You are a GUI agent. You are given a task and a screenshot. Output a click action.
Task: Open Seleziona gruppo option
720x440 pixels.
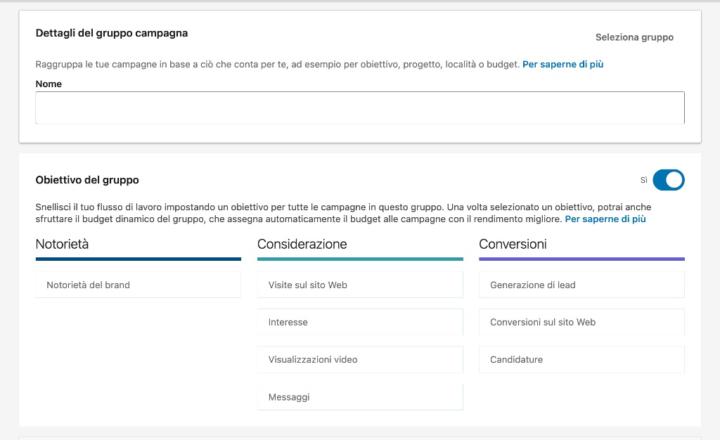[x=634, y=38]
